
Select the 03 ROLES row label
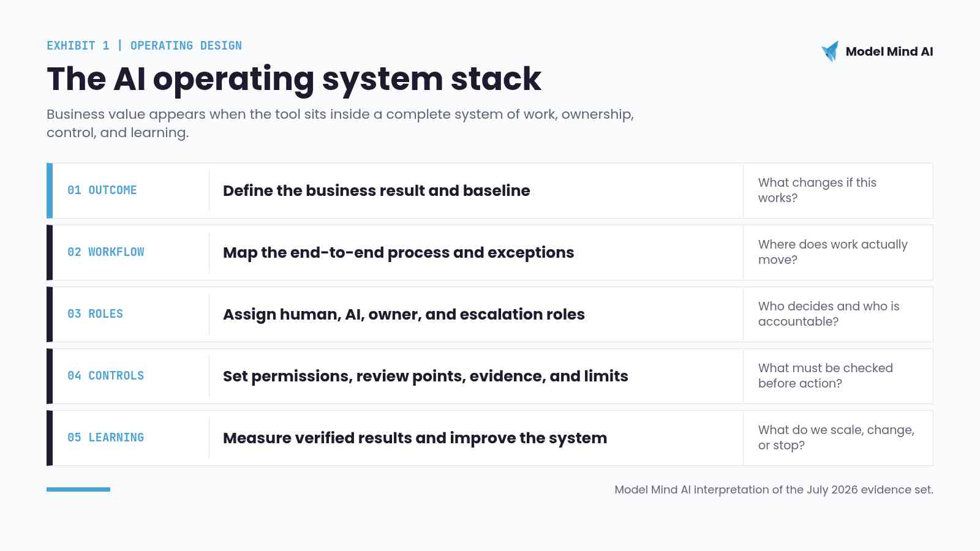(x=96, y=314)
